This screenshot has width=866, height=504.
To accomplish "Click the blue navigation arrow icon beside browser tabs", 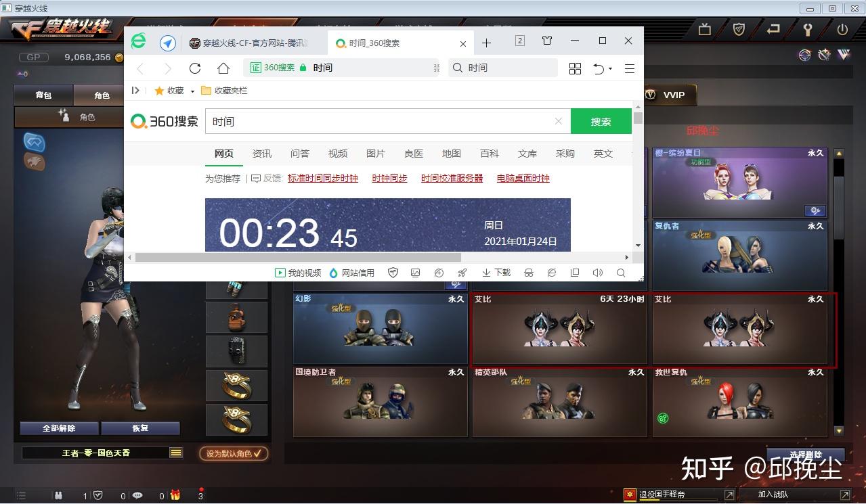I will 168,43.
